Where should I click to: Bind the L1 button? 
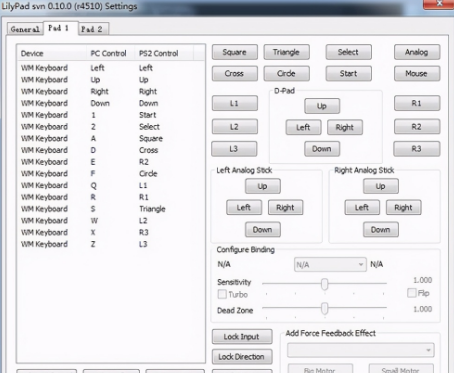point(235,103)
